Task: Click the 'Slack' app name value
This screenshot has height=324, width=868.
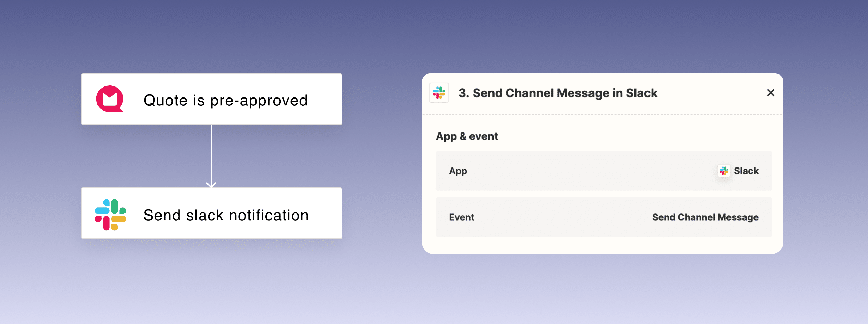Action: pos(746,171)
